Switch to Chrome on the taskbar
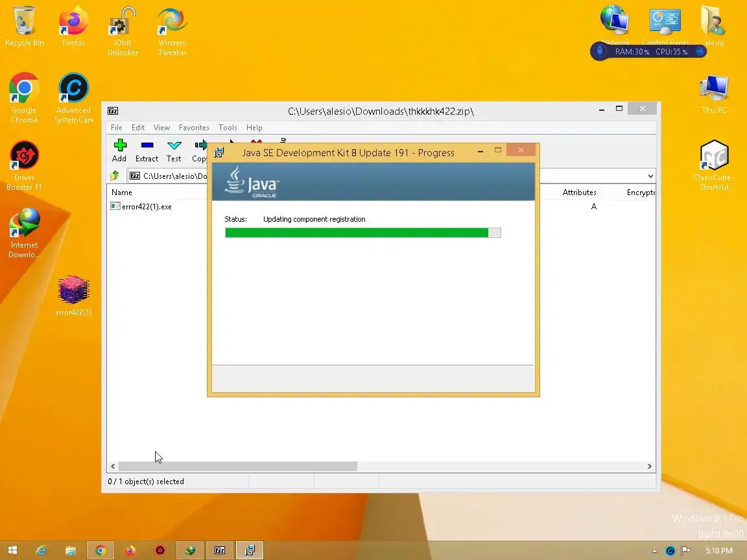747x560 pixels. pos(100,550)
